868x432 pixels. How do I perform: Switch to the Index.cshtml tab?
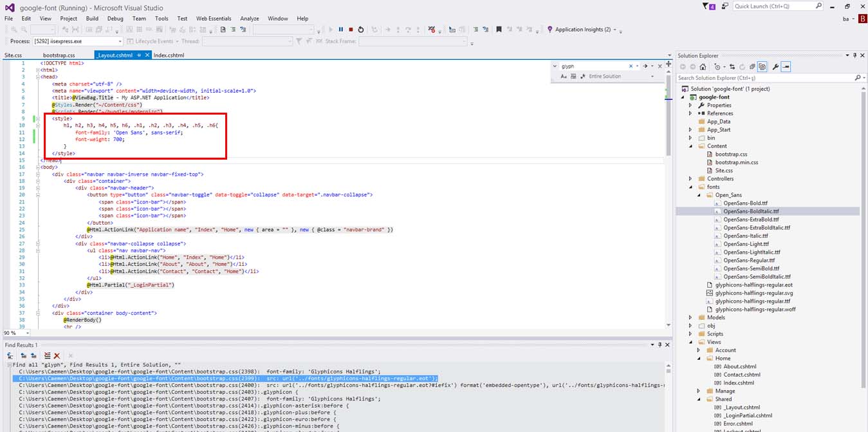tap(169, 55)
